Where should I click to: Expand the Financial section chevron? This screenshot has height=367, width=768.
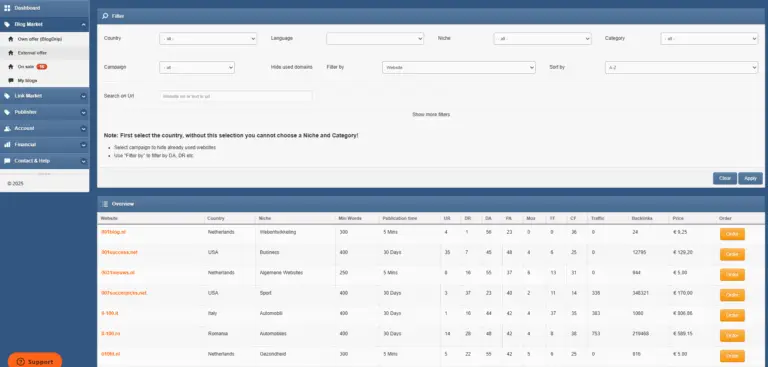click(x=83, y=145)
